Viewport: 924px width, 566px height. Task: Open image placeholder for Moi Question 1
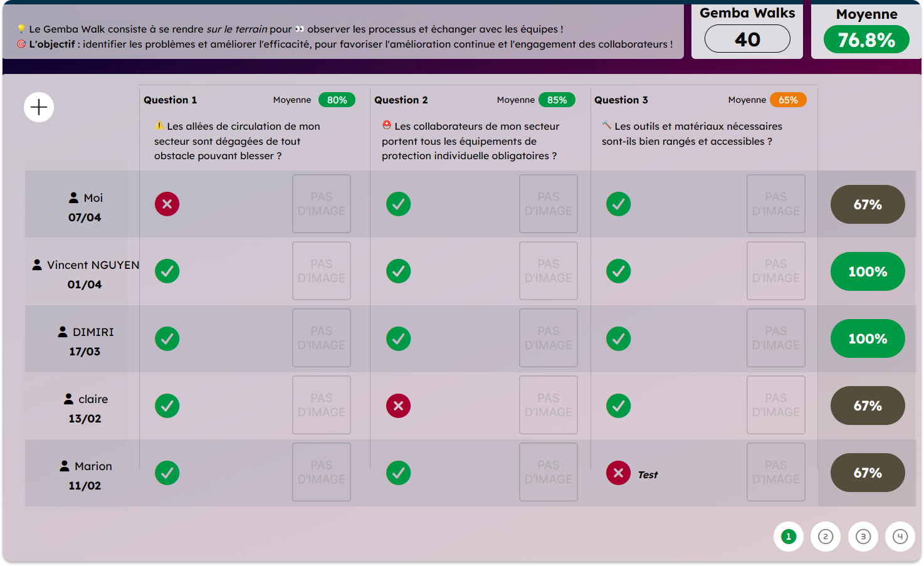coord(322,204)
